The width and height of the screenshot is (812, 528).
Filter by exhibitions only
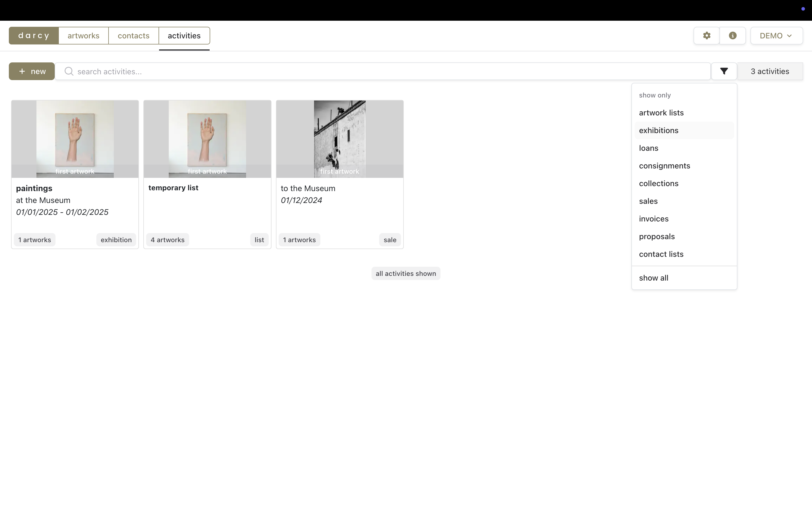(658, 130)
